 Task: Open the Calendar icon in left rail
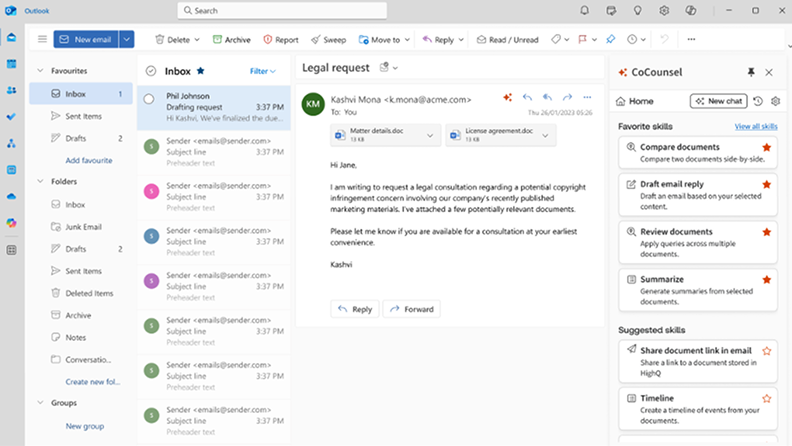pos(12,64)
